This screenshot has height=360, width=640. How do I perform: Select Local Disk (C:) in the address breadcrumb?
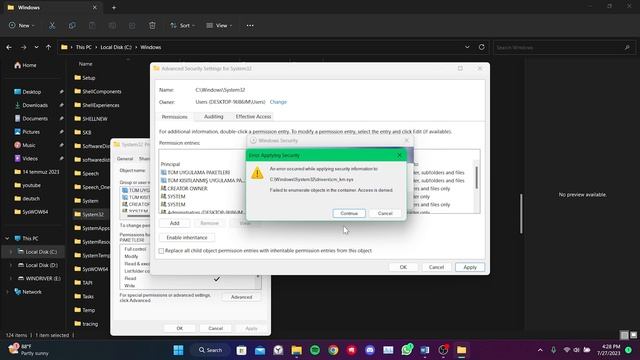(x=116, y=47)
